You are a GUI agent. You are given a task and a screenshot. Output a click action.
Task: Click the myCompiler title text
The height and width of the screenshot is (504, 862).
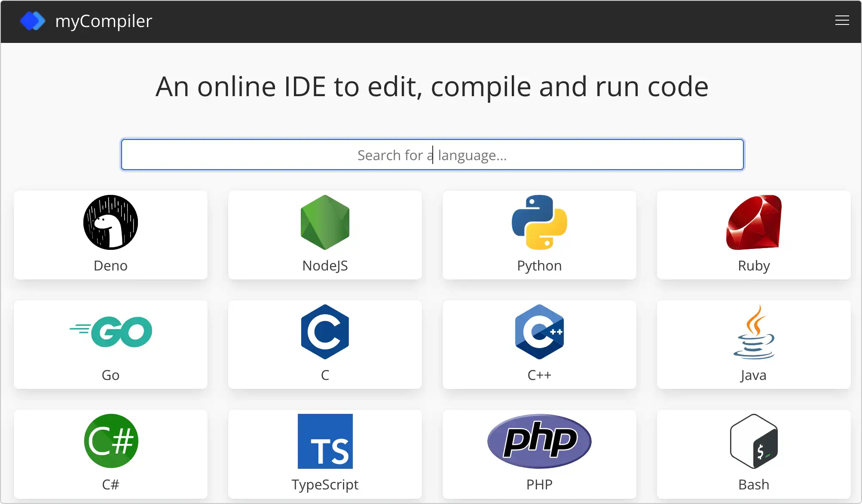[x=104, y=21]
